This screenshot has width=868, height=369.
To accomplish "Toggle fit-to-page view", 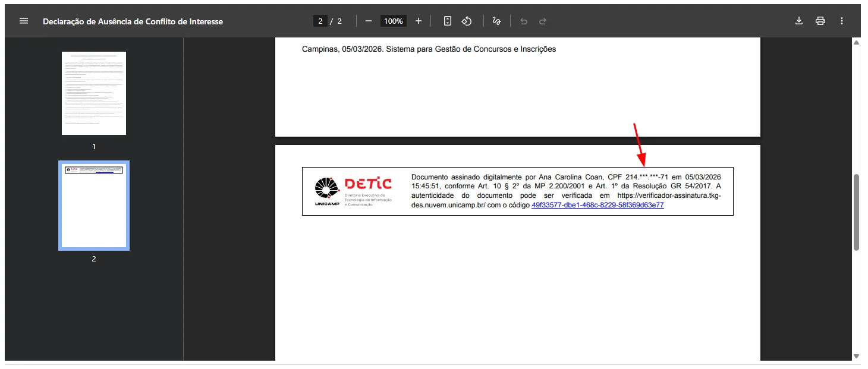I will [x=447, y=21].
